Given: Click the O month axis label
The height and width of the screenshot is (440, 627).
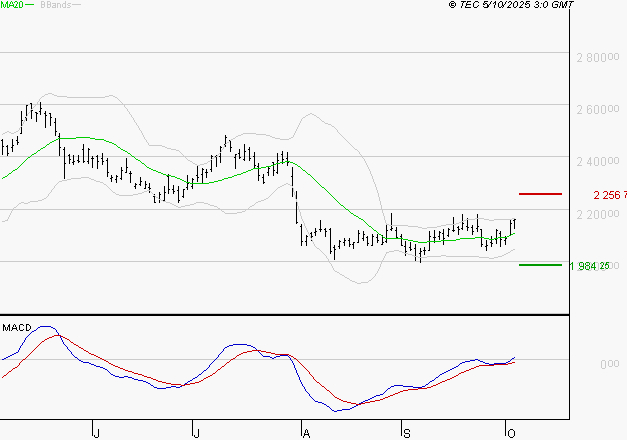Looking at the screenshot, I should point(511,433).
